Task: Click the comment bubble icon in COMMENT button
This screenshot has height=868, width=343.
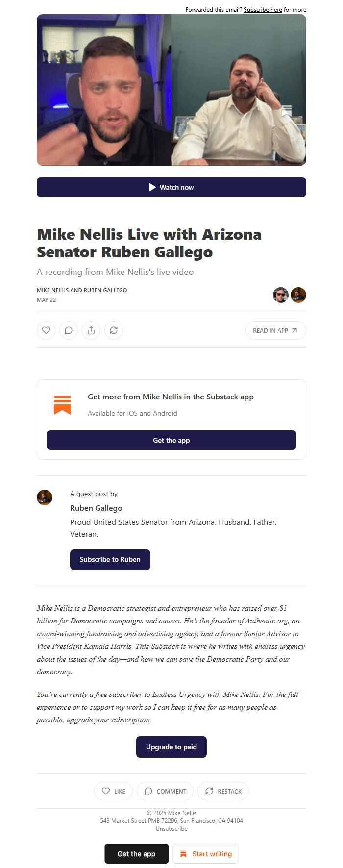Action: (x=148, y=791)
